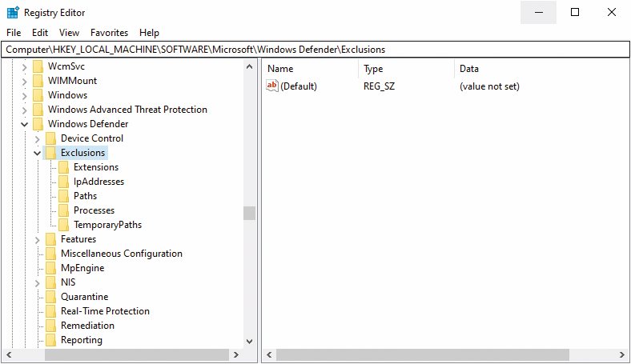Expand the Features key
The height and width of the screenshot is (364, 631).
click(38, 240)
